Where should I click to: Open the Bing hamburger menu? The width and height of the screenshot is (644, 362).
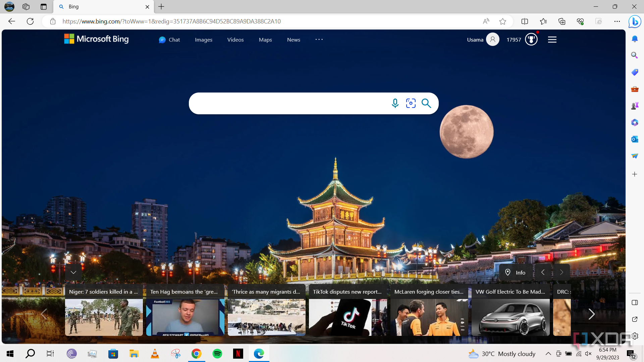click(552, 39)
